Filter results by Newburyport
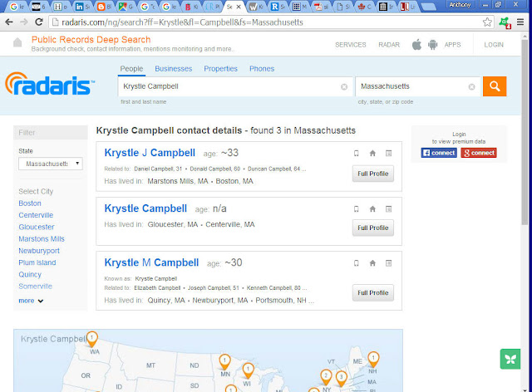The width and height of the screenshot is (532, 392). click(x=39, y=251)
